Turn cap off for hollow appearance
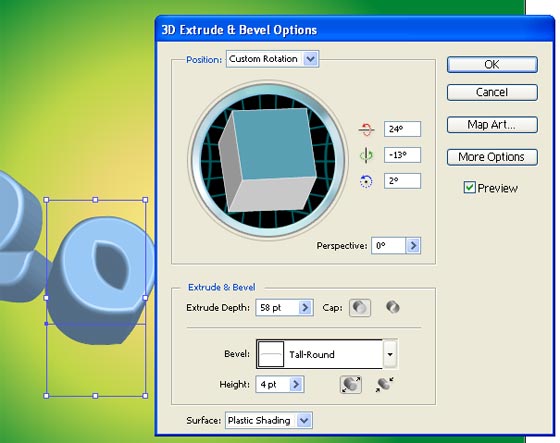Viewport: 560px width, 443px height. 392,307
